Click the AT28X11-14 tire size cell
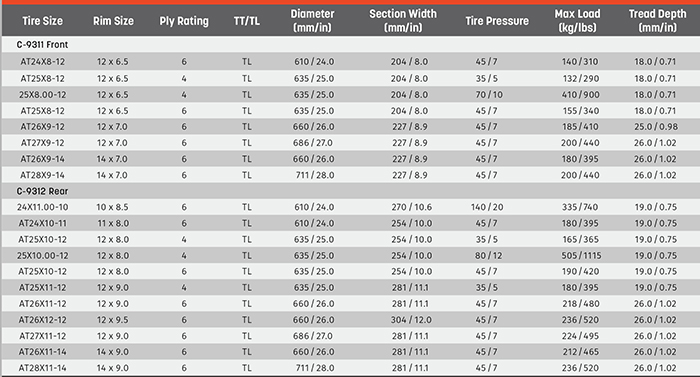Viewport: 700px width, 377px height. tap(42, 368)
